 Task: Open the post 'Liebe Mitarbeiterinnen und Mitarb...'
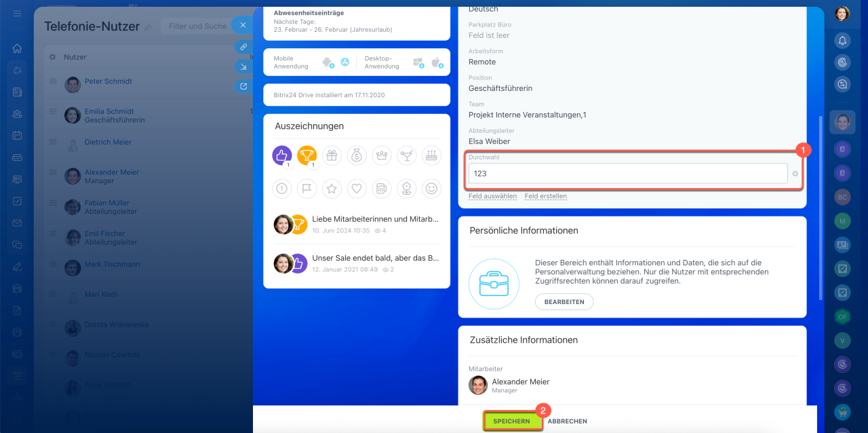click(x=375, y=219)
